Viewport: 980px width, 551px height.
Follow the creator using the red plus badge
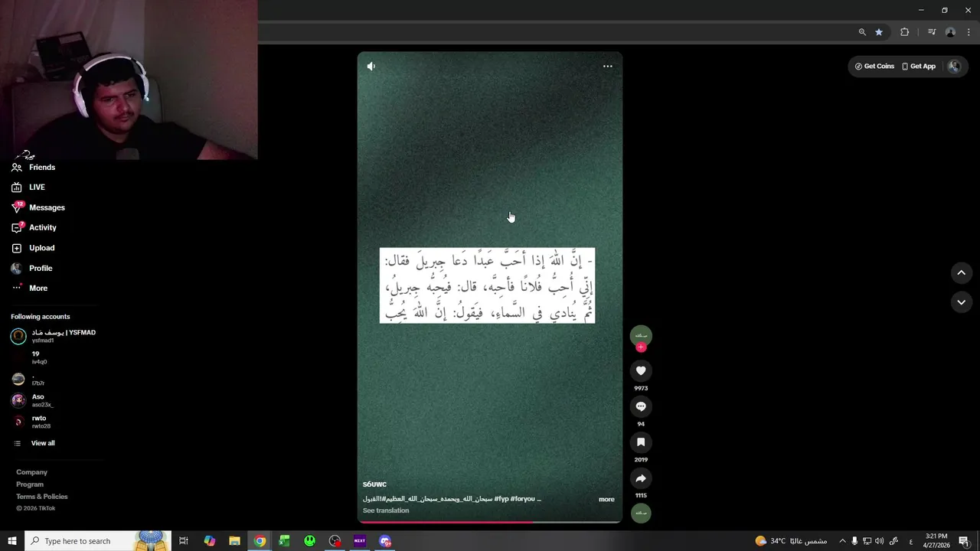(641, 347)
